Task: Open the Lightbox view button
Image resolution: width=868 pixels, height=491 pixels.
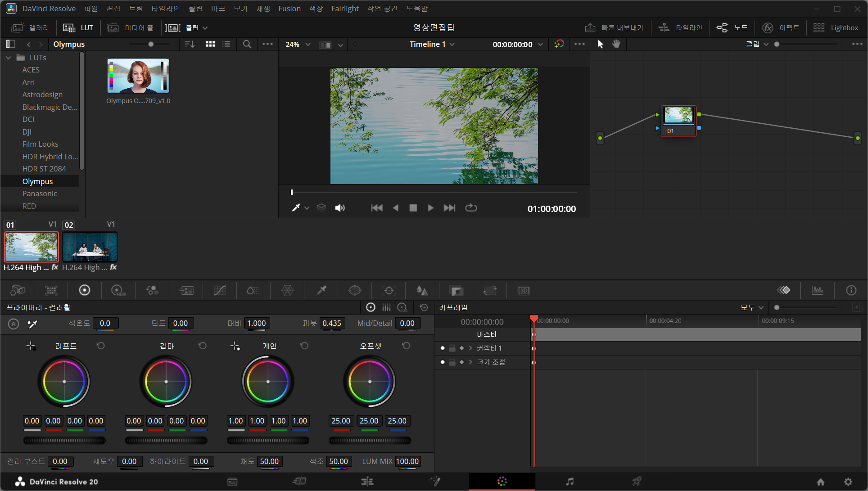Action: [x=836, y=27]
